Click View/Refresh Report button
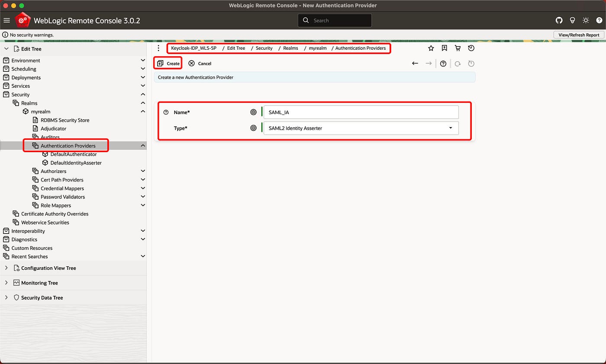This screenshot has height=364, width=606. (x=579, y=35)
